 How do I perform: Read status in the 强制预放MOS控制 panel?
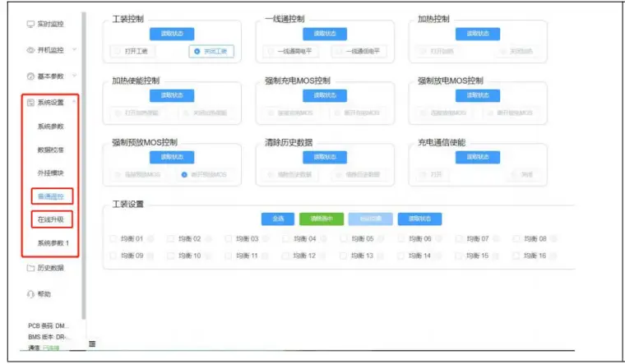click(172, 157)
